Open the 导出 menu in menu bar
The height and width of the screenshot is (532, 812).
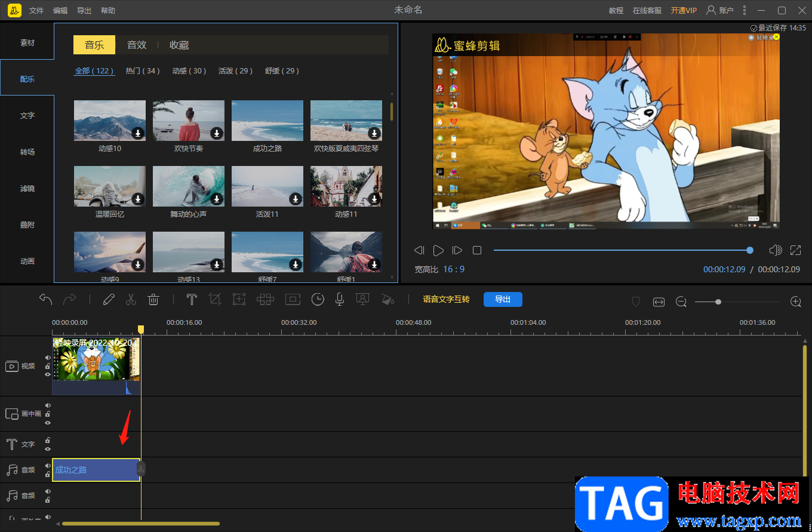point(84,10)
